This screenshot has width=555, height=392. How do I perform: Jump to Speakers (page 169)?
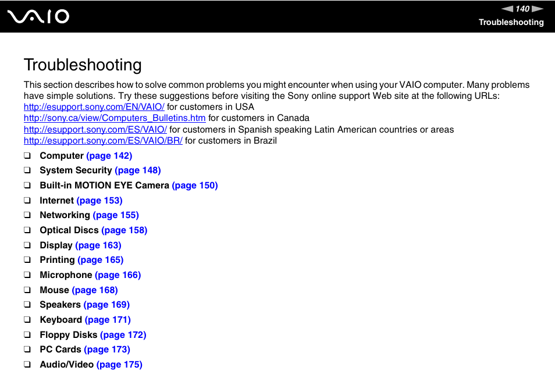coord(106,305)
